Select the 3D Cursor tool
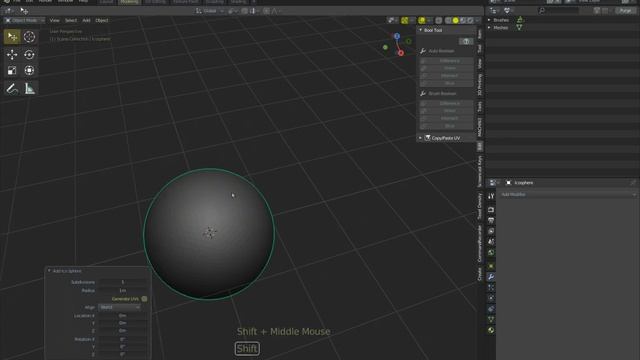The height and width of the screenshot is (360, 640). pyautogui.click(x=29, y=37)
